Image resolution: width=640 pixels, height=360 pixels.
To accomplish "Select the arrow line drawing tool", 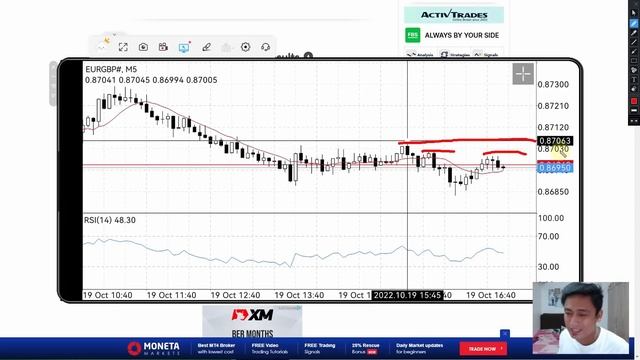I will coord(634,52).
